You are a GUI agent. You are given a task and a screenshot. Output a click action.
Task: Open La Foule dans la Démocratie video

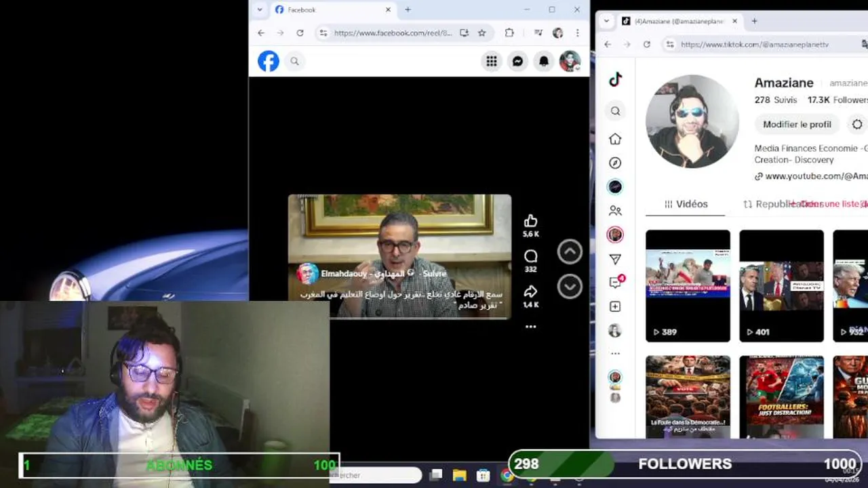point(688,397)
